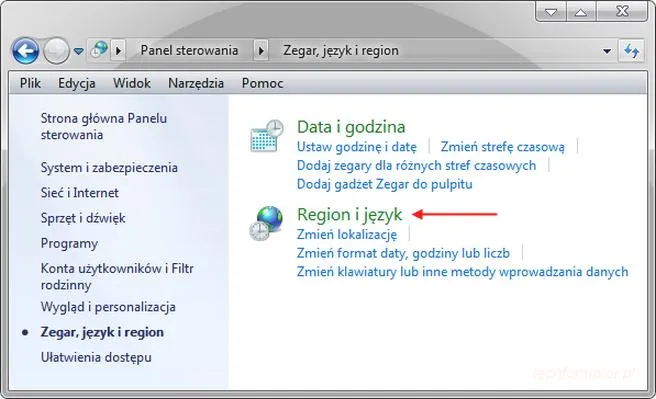Click the greyed-out Forward navigation button
Screen dimensions: 656x399
point(56,51)
